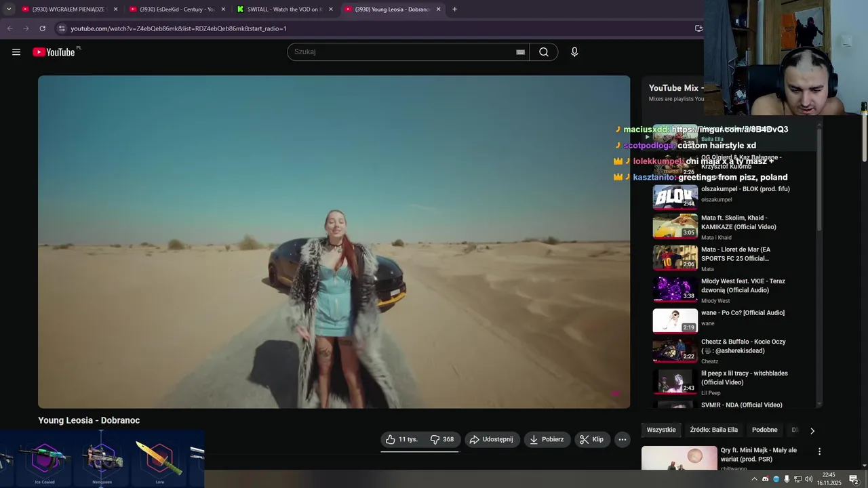Show more filter chips with right chevron
Image resolution: width=868 pixels, height=488 pixels.
(x=812, y=430)
